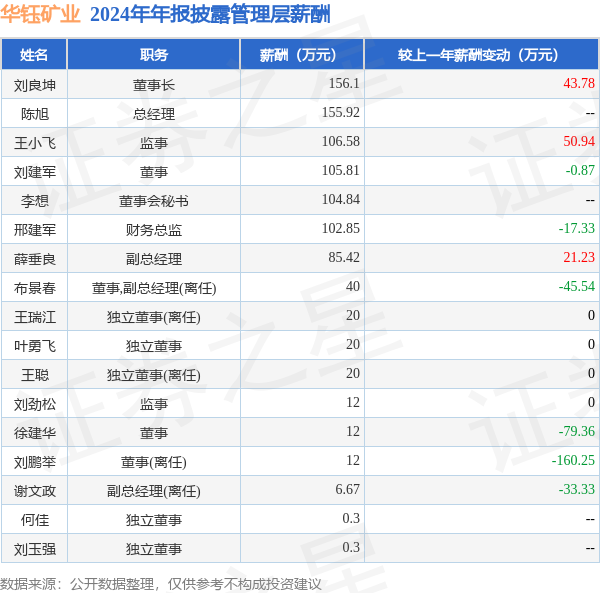Click the salary value 40 for 布景春
The image size is (600, 593).
(353, 286)
